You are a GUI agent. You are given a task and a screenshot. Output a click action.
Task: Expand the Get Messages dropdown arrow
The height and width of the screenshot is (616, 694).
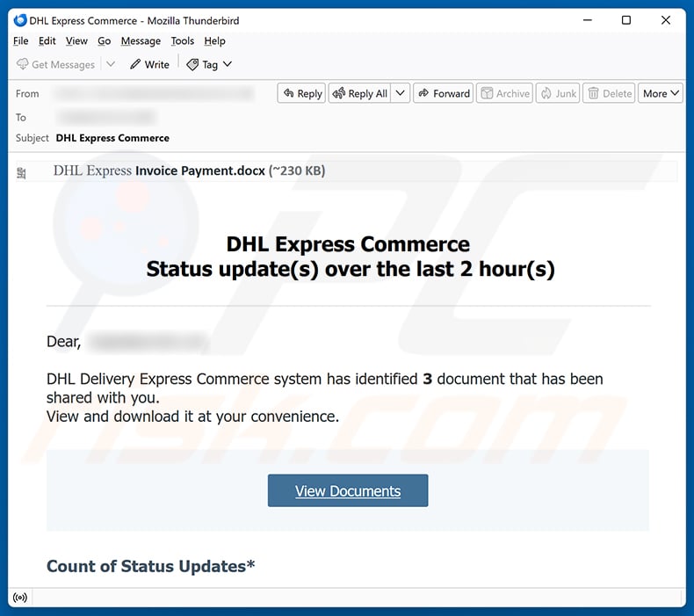(x=111, y=65)
